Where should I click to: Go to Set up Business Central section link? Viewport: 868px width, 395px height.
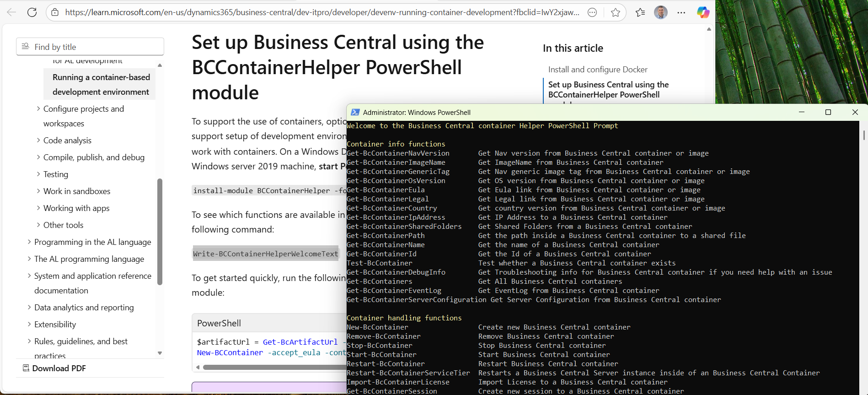[x=608, y=90]
